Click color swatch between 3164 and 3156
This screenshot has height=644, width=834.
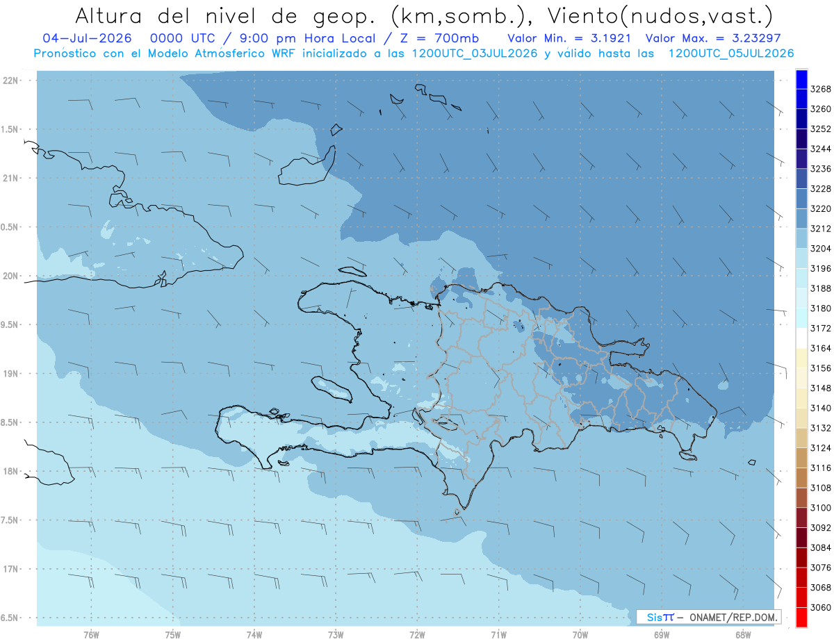tap(801, 358)
